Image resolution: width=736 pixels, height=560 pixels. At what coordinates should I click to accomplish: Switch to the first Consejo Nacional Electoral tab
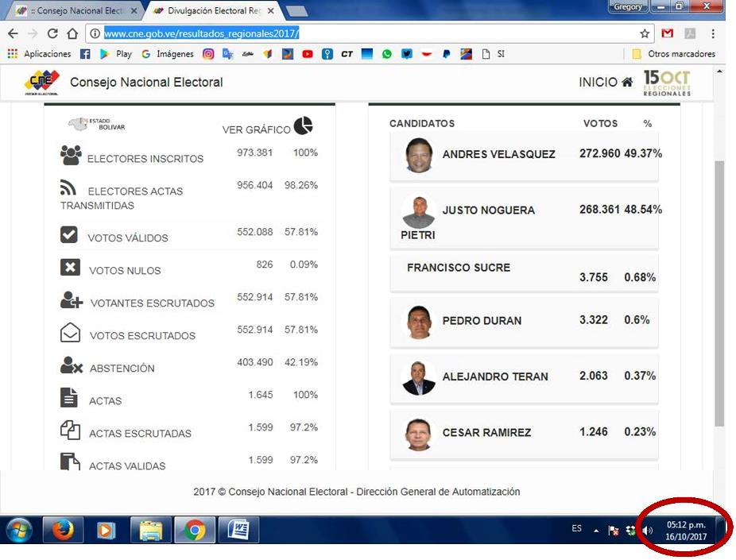(x=72, y=10)
